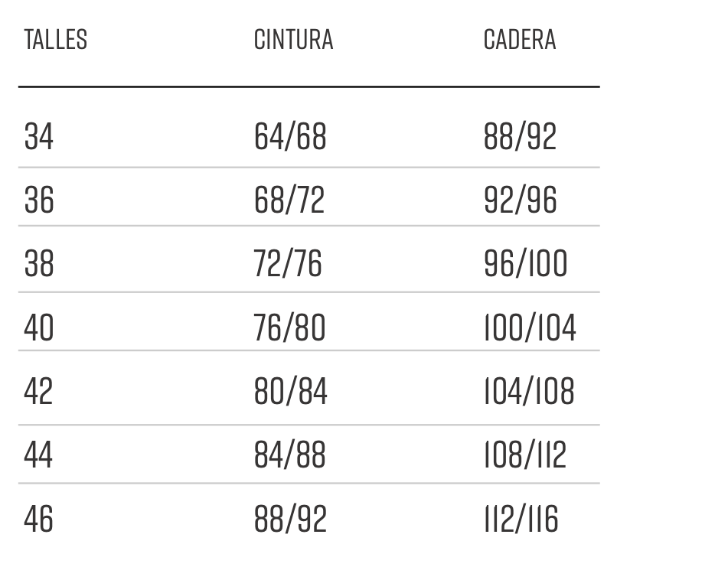Click waist value 76/80
Image resolution: width=728 pixels, height=580 pixels.
pos(289,327)
